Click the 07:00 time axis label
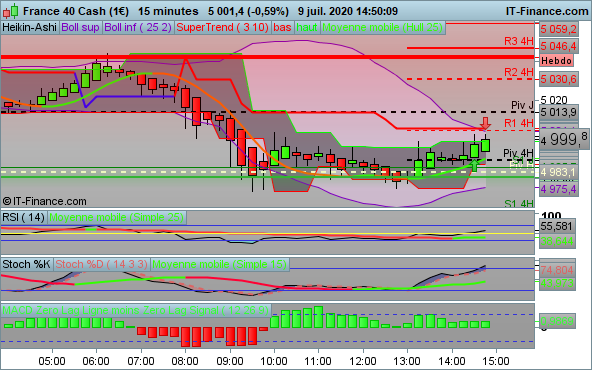Screen dimensions: 592x370 (140, 361)
